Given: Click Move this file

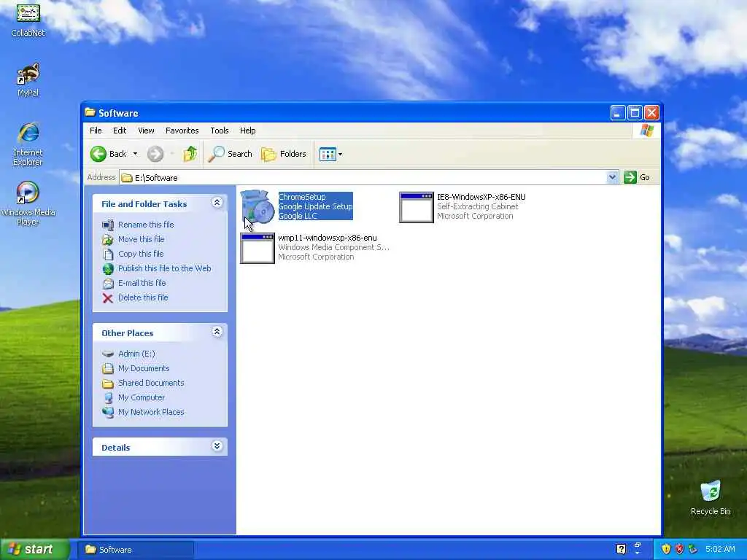Looking at the screenshot, I should pos(141,239).
